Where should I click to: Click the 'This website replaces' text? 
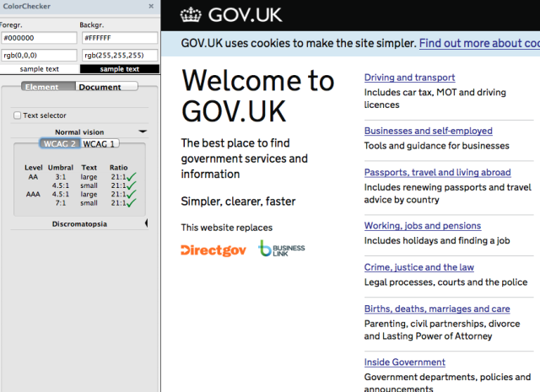tap(227, 228)
